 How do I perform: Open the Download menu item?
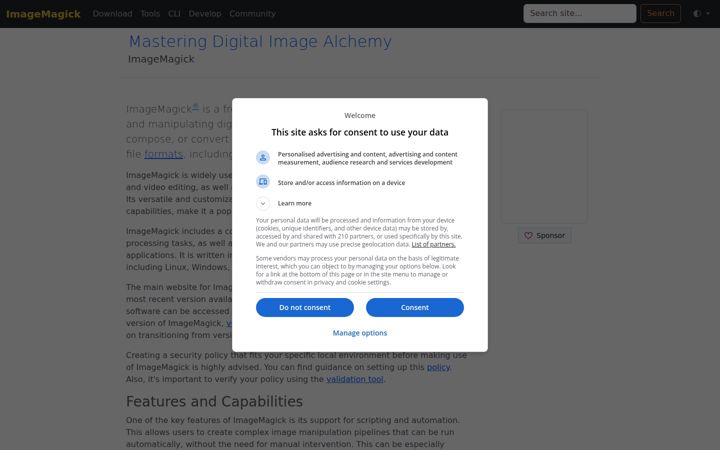(112, 14)
